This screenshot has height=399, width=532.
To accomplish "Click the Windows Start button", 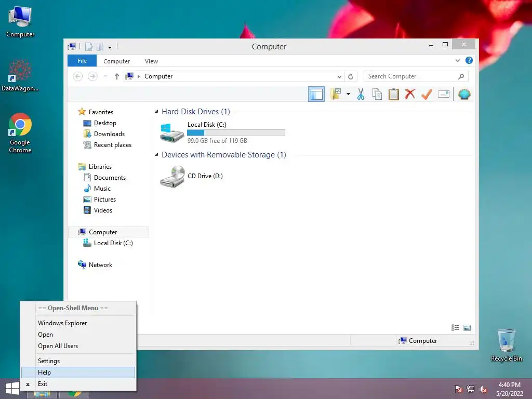I will [12, 389].
